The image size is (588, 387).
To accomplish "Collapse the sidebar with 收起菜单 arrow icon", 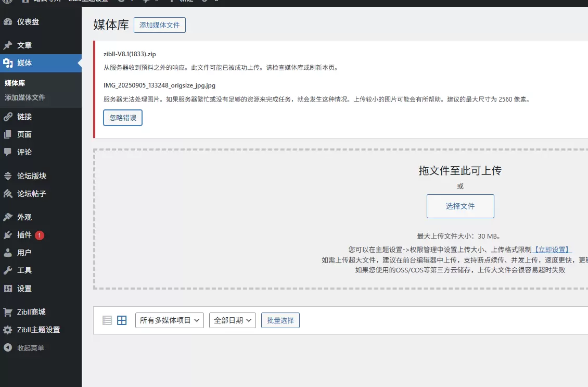I will pyautogui.click(x=8, y=347).
